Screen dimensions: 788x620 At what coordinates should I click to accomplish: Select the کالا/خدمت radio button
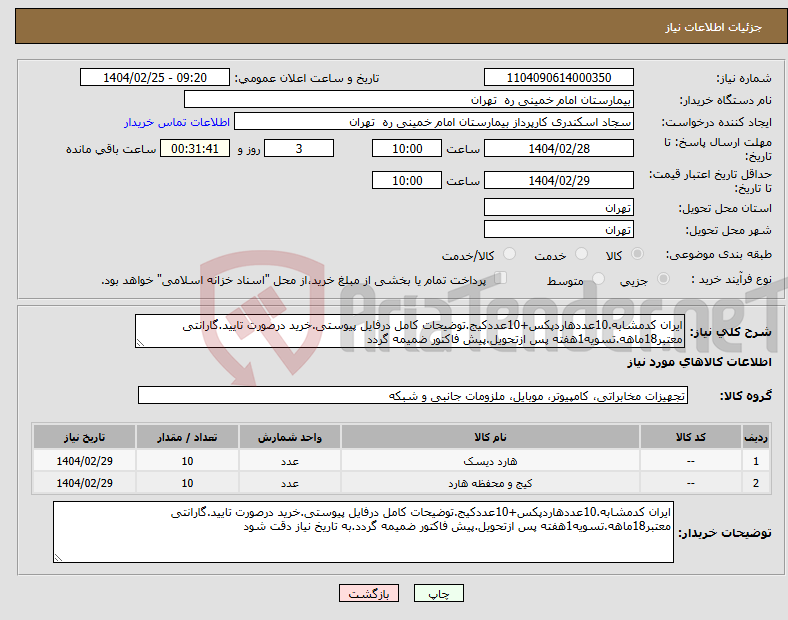(510, 254)
